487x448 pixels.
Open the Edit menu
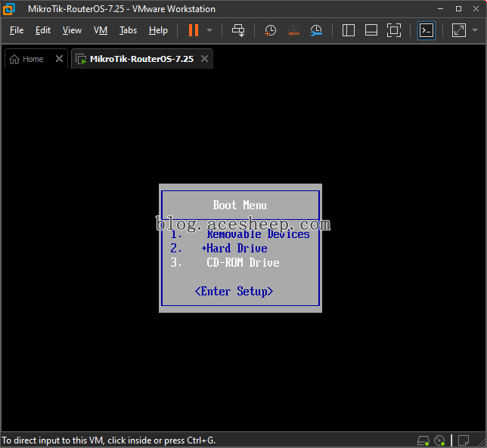[x=43, y=30]
